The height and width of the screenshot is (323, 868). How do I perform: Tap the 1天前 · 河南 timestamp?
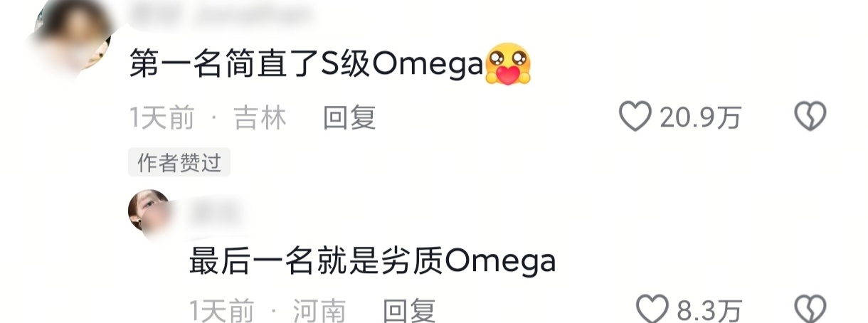[268, 310]
